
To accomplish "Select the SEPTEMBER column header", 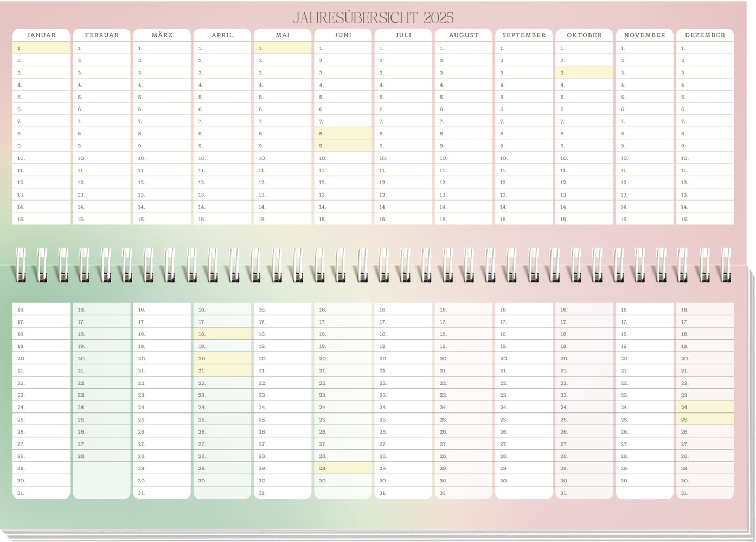I will click(524, 35).
